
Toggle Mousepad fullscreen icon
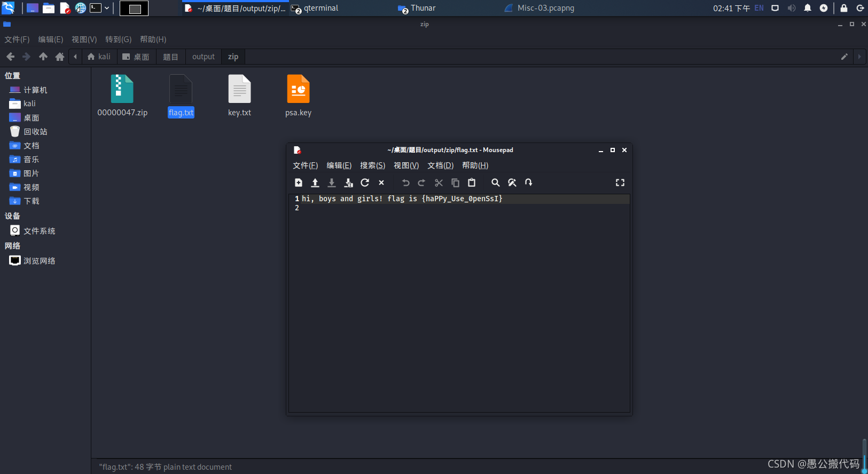(x=620, y=183)
